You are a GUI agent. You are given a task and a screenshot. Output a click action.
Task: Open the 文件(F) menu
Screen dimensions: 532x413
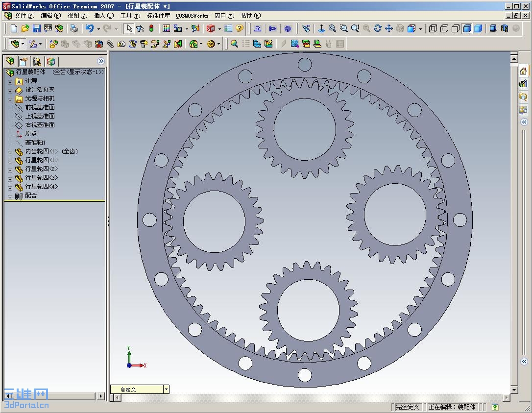pyautogui.click(x=24, y=16)
